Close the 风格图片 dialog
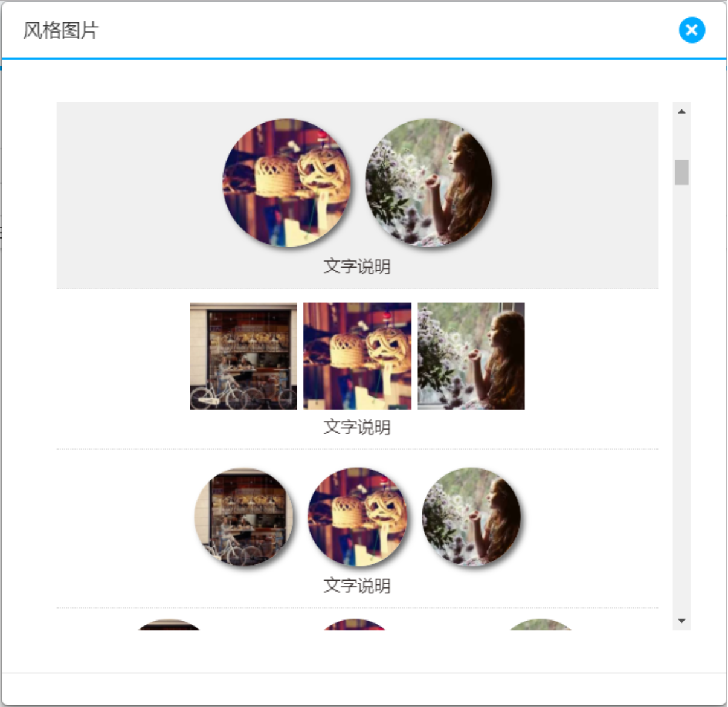The height and width of the screenshot is (707, 728). click(x=692, y=30)
